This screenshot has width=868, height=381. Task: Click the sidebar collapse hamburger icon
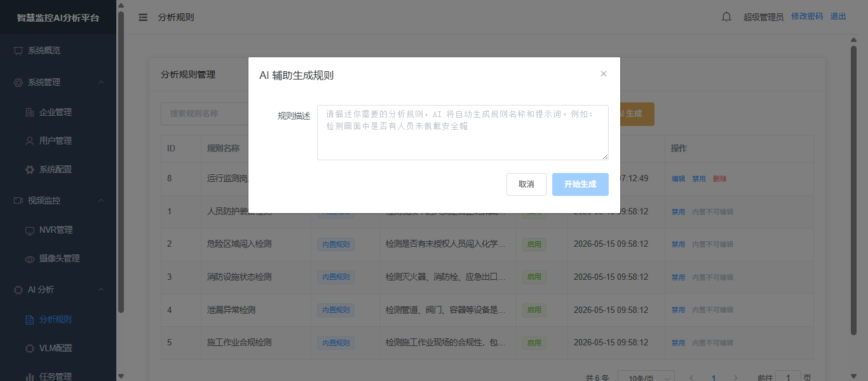[x=143, y=17]
